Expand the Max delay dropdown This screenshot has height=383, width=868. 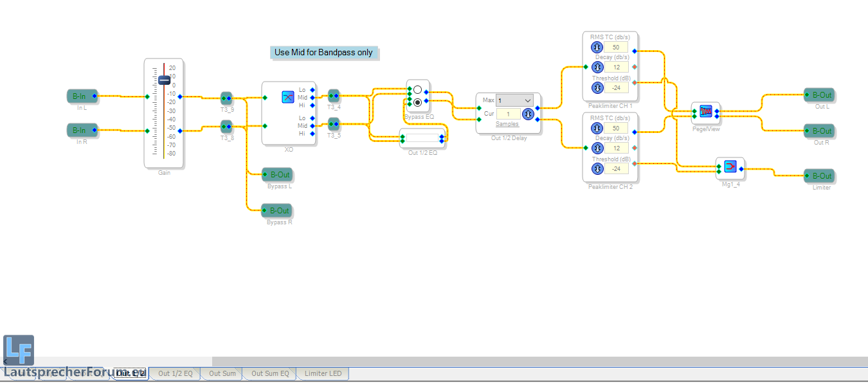tap(527, 100)
